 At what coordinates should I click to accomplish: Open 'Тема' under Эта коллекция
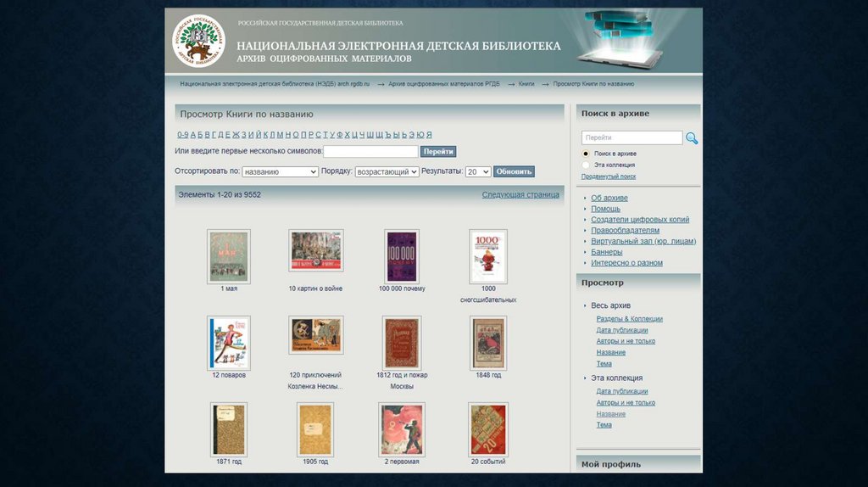point(604,425)
